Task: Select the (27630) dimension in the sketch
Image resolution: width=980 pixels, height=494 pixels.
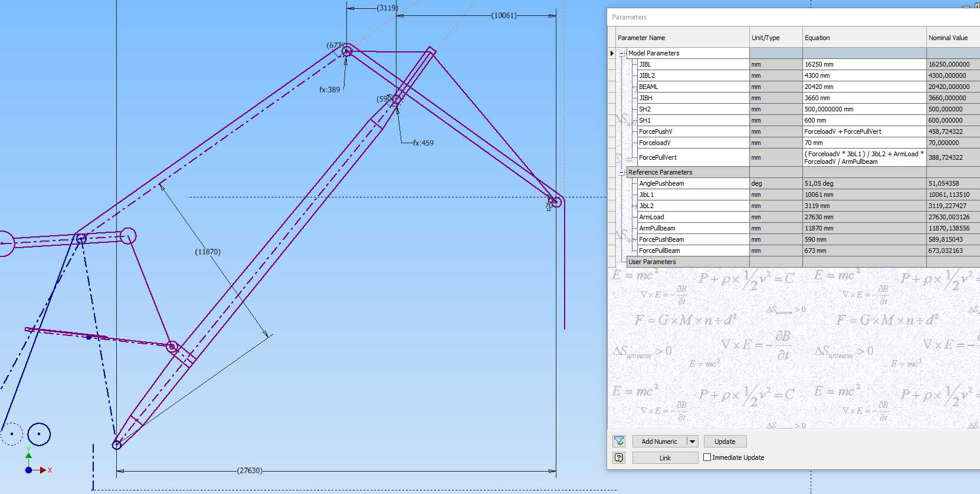Action: (250, 470)
